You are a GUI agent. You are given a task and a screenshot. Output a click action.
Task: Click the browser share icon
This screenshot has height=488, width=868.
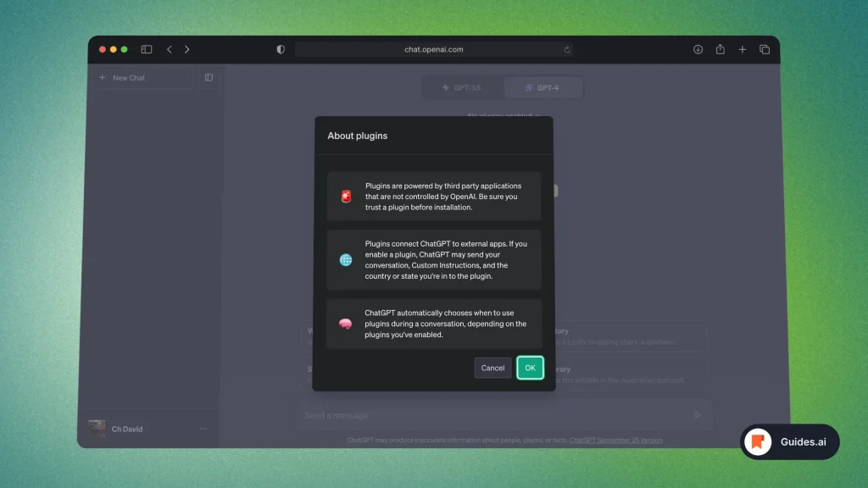(721, 49)
